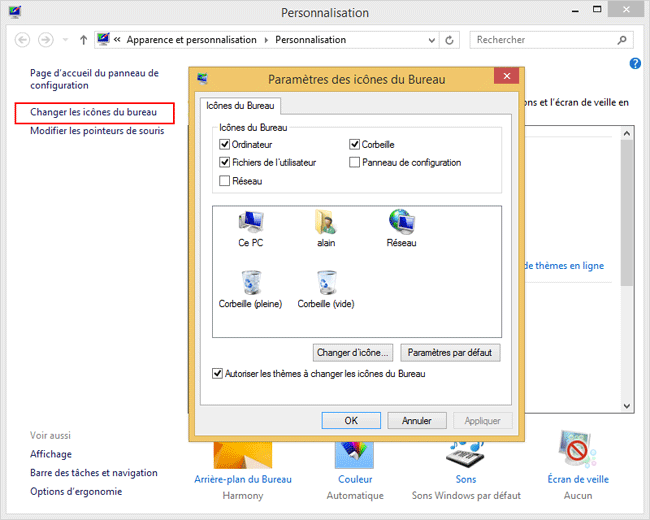Click Apparence et personnalisation breadcrumb
The image size is (650, 520).
(192, 40)
